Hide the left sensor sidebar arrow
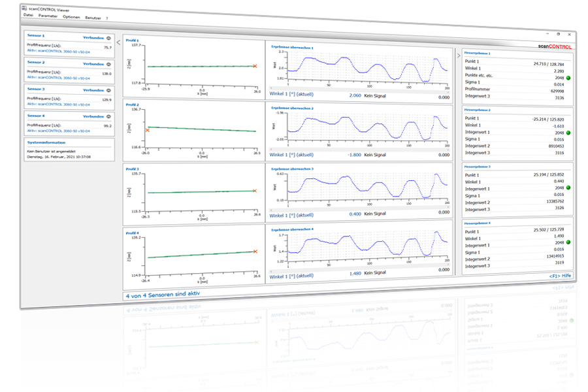 [x=118, y=43]
